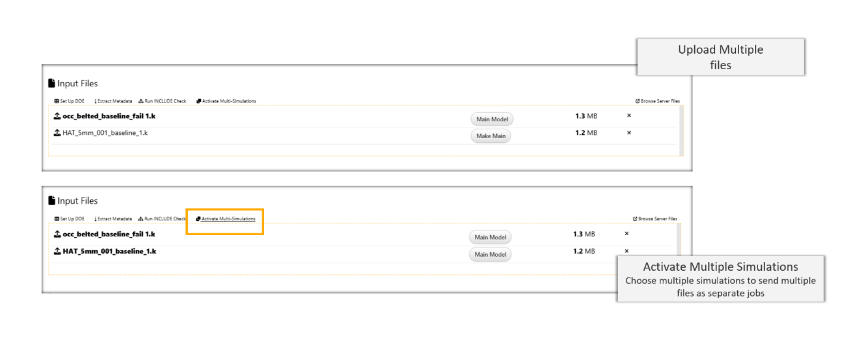This screenshot has width=868, height=358.
Task: Run INCLUDE Check in the bottom panel
Action: pyautogui.click(x=162, y=219)
